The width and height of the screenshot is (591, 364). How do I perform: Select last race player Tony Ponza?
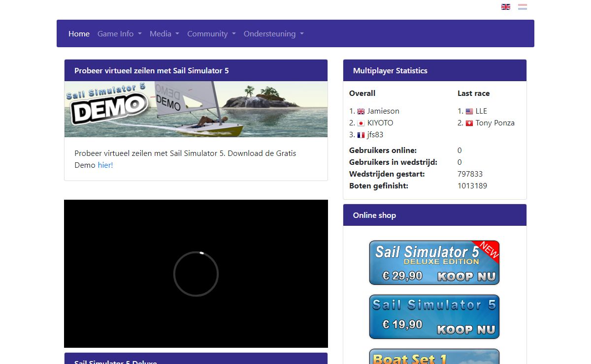(495, 123)
